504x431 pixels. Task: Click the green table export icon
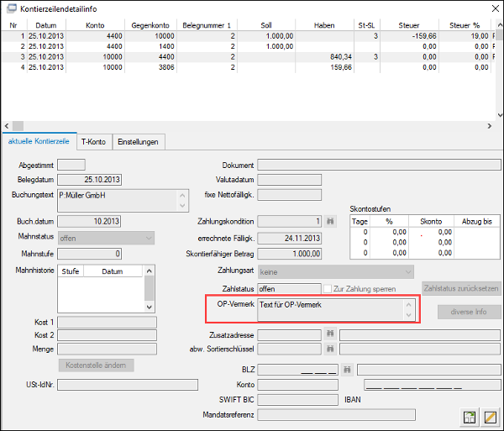click(470, 418)
